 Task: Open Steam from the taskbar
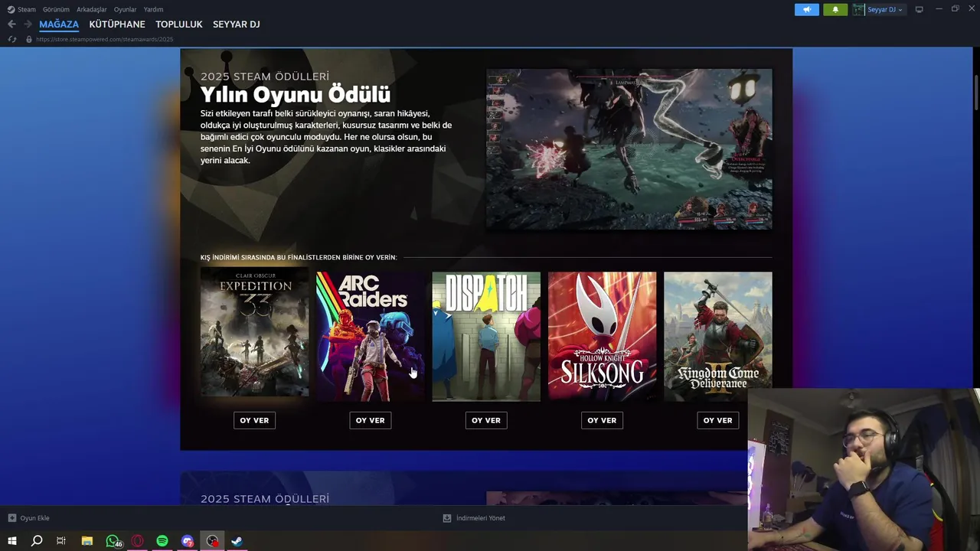[237, 541]
